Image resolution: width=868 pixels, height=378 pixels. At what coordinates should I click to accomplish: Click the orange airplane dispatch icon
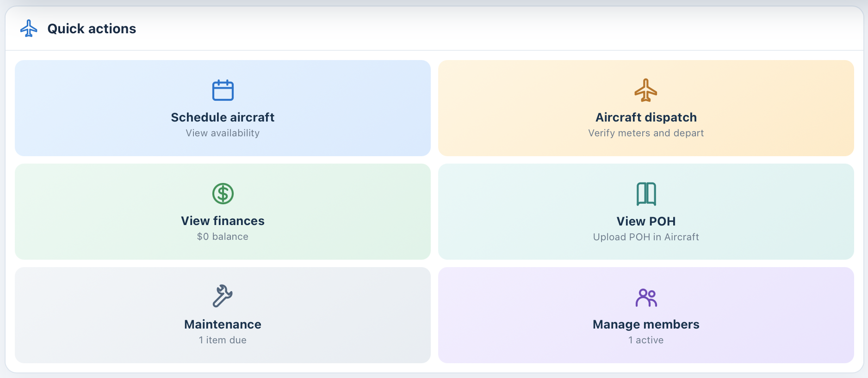point(646,90)
